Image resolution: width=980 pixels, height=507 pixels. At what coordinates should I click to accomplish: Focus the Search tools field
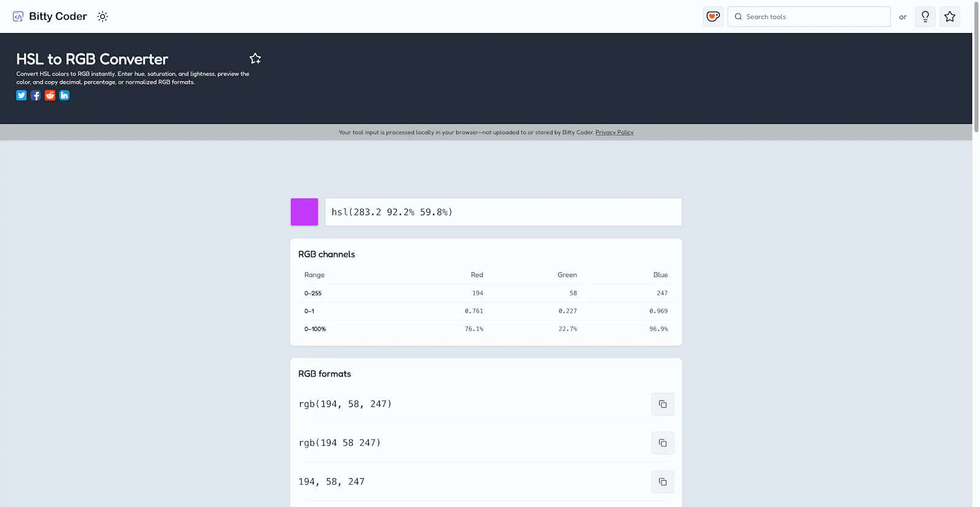tap(809, 17)
